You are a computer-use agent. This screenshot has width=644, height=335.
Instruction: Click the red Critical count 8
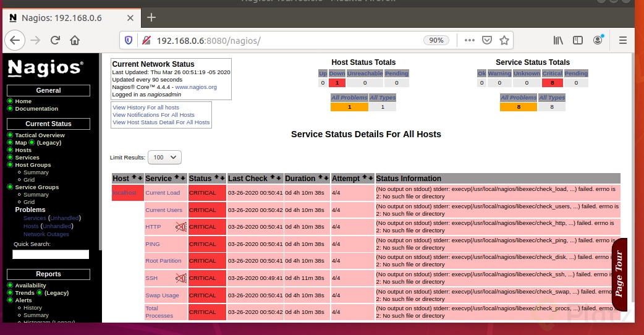552,83
